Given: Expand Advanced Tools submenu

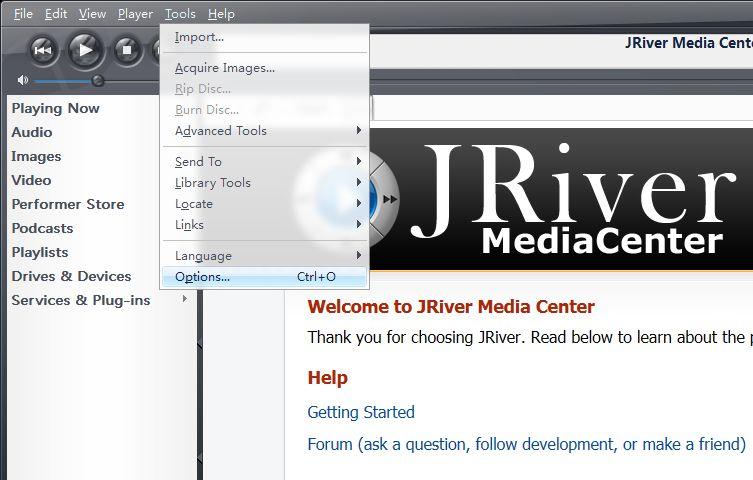Looking at the screenshot, I should pyautogui.click(x=265, y=131).
